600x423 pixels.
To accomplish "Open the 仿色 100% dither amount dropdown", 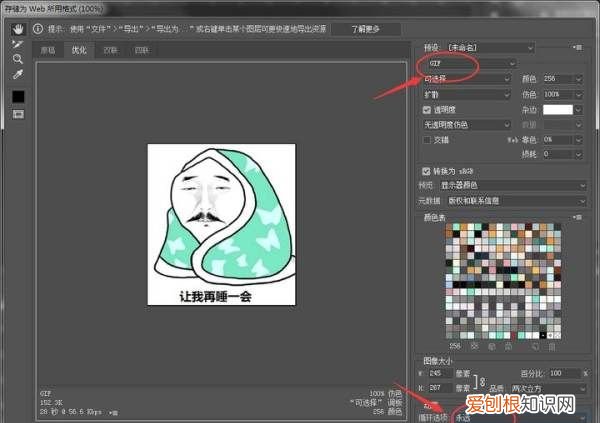I will pyautogui.click(x=563, y=94).
